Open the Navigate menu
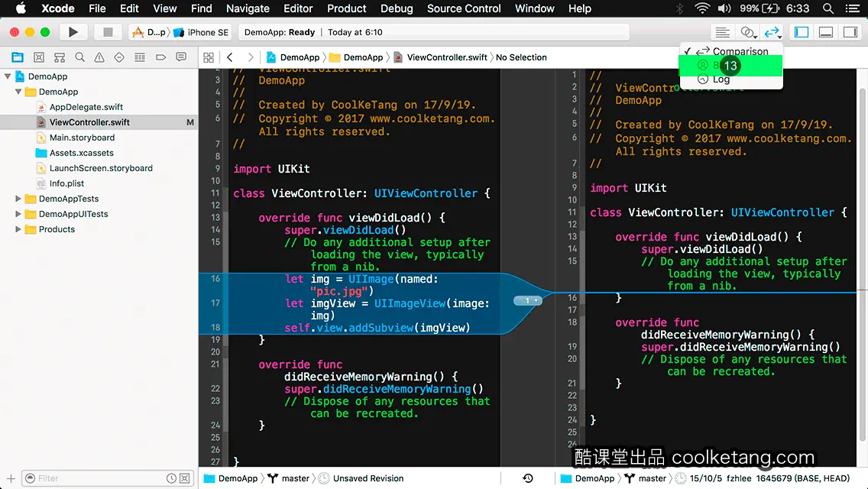Viewport: 868px width, 489px height. click(x=248, y=8)
